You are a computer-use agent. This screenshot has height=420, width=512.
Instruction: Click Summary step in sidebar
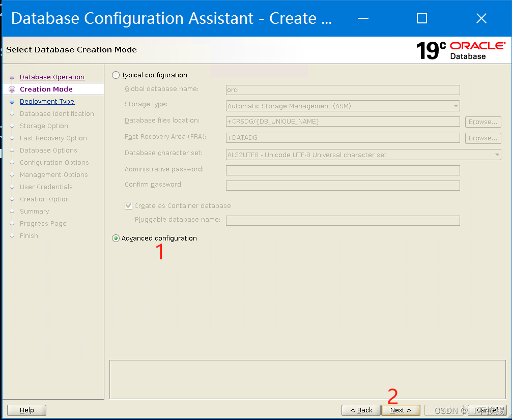tap(34, 211)
